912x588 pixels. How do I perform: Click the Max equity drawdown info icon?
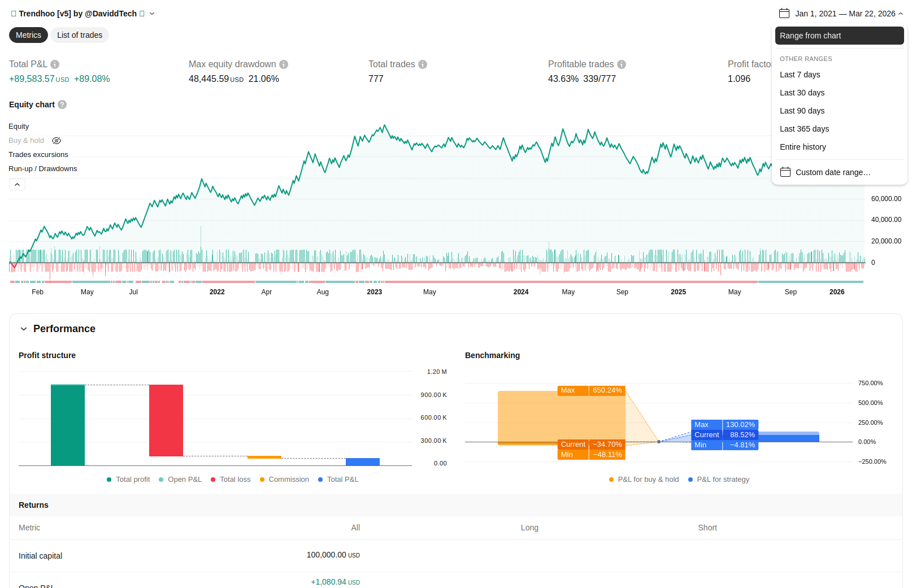pyautogui.click(x=284, y=64)
